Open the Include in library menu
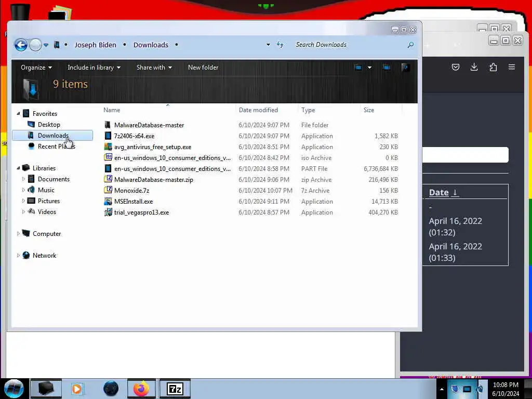Screen dimensions: 532x399 94,68
